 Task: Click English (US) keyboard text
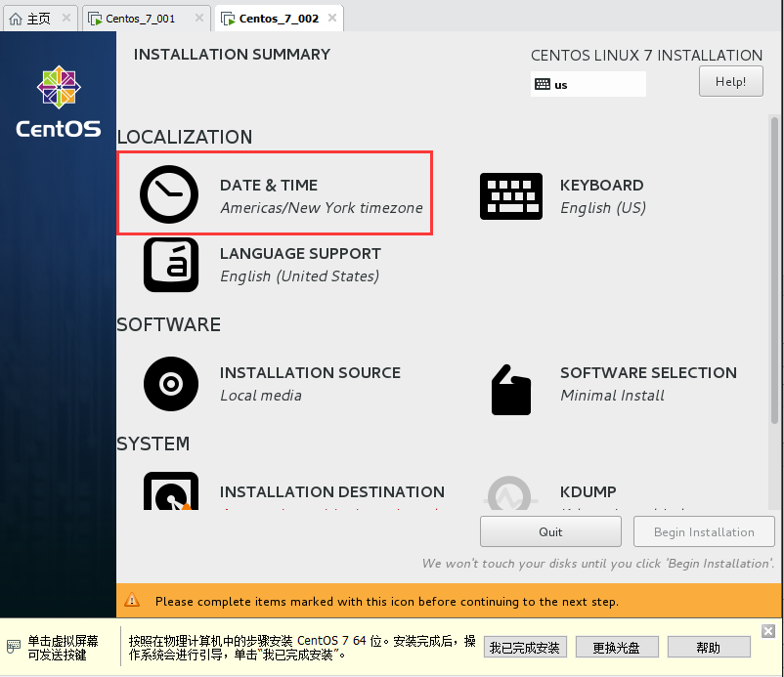[603, 208]
